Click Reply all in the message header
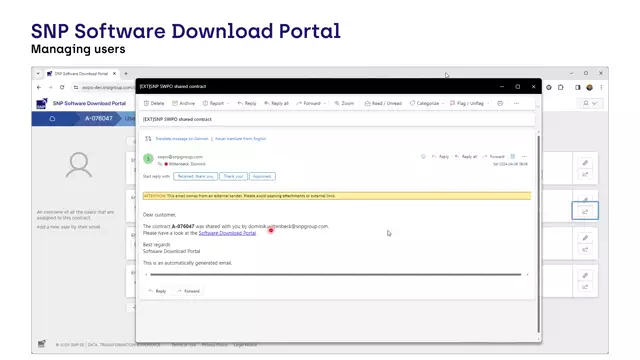This screenshot has width=640, height=360. click(466, 156)
